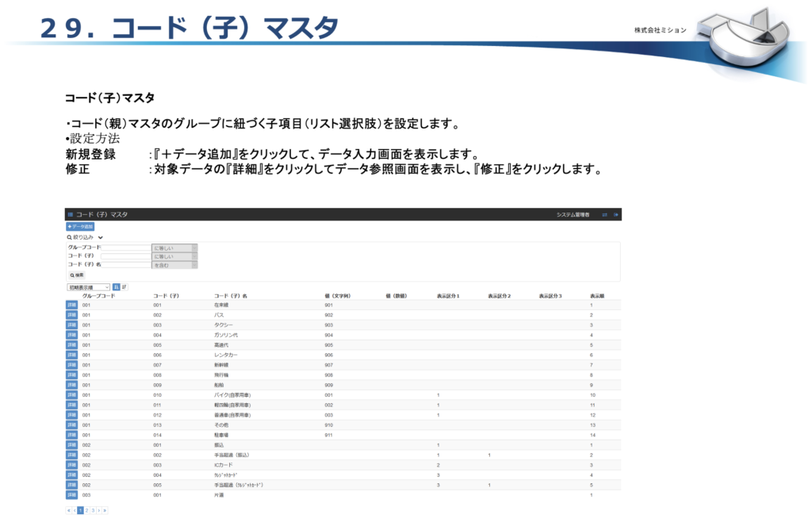Open 詳細 for the レンタカー row

[x=71, y=355]
